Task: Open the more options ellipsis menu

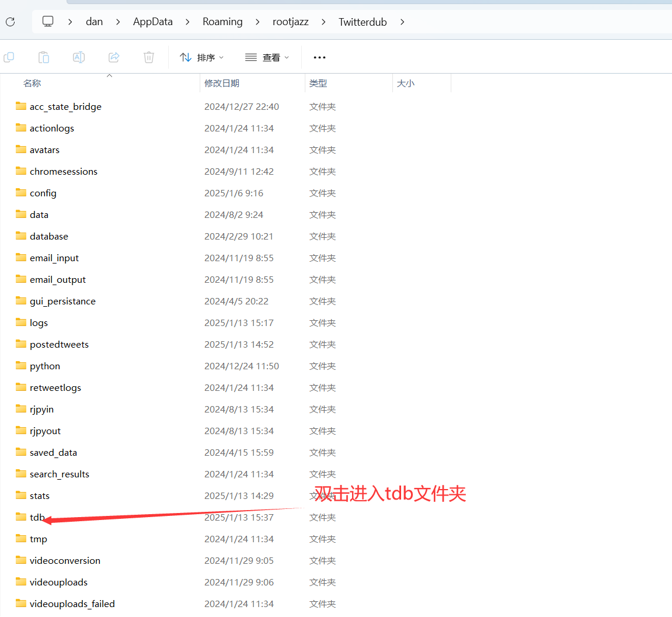Action: coord(319,57)
